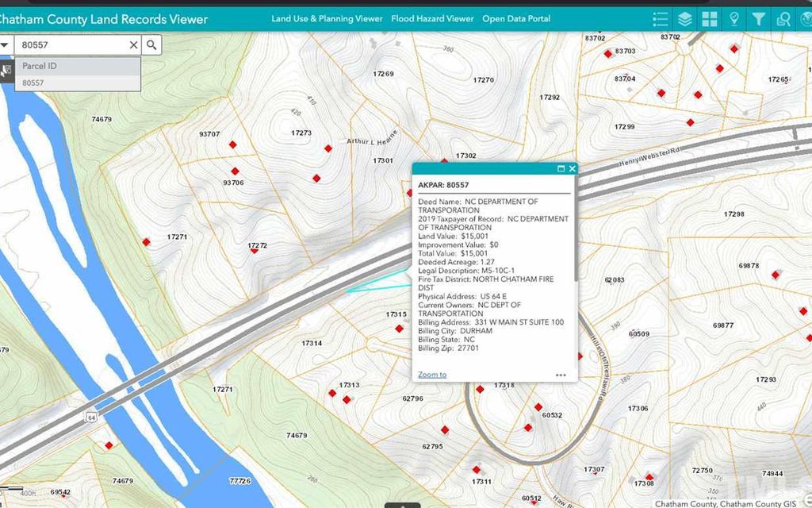Click Zoom to link in popup
The image size is (812, 508).
[432, 375]
